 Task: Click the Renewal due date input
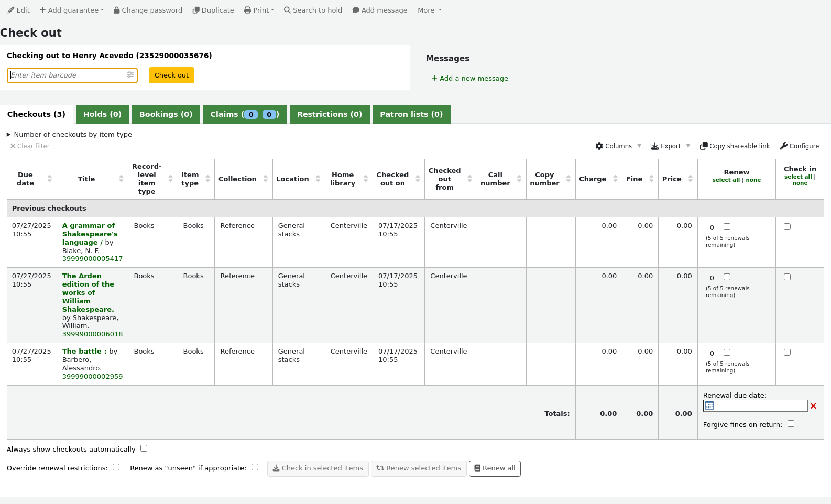click(755, 406)
